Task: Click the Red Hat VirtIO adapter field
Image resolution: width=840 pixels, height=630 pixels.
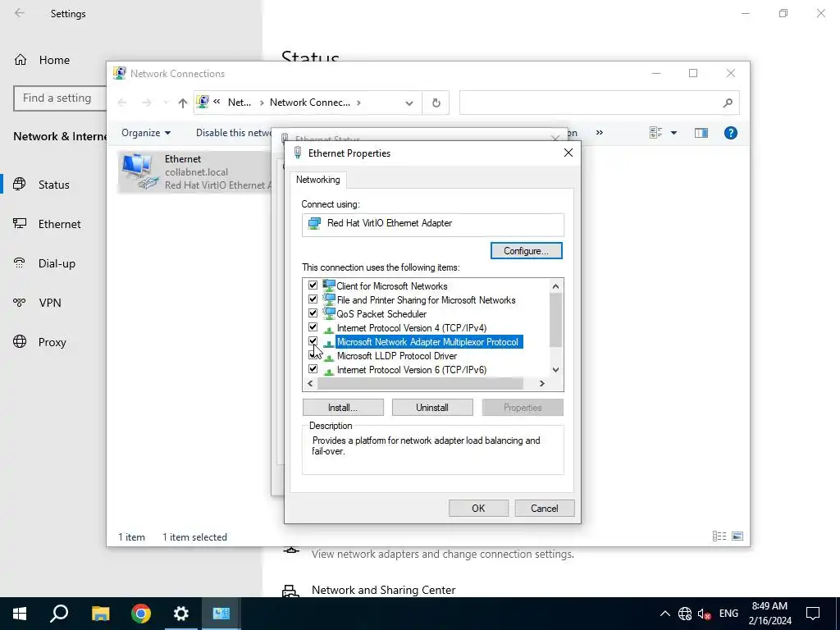Action: point(433,224)
